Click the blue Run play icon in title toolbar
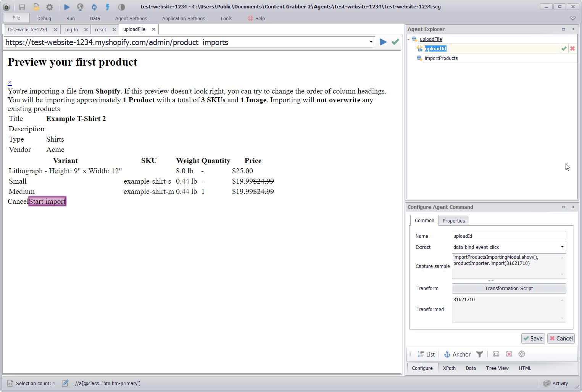582x392 pixels. point(67,7)
